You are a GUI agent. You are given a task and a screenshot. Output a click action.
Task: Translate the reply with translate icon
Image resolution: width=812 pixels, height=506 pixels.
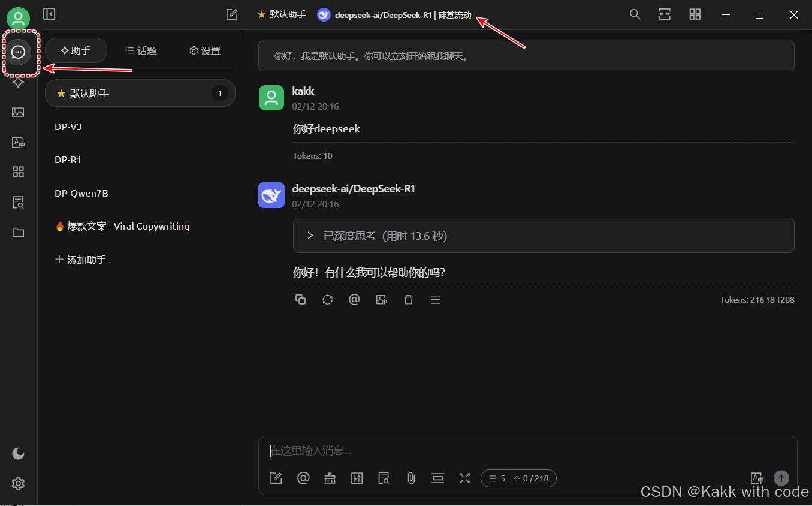coord(381,300)
